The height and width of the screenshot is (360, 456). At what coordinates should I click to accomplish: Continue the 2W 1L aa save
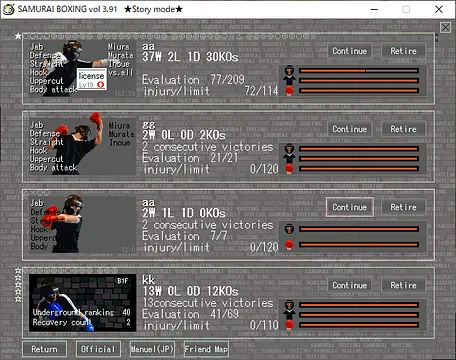tap(349, 207)
